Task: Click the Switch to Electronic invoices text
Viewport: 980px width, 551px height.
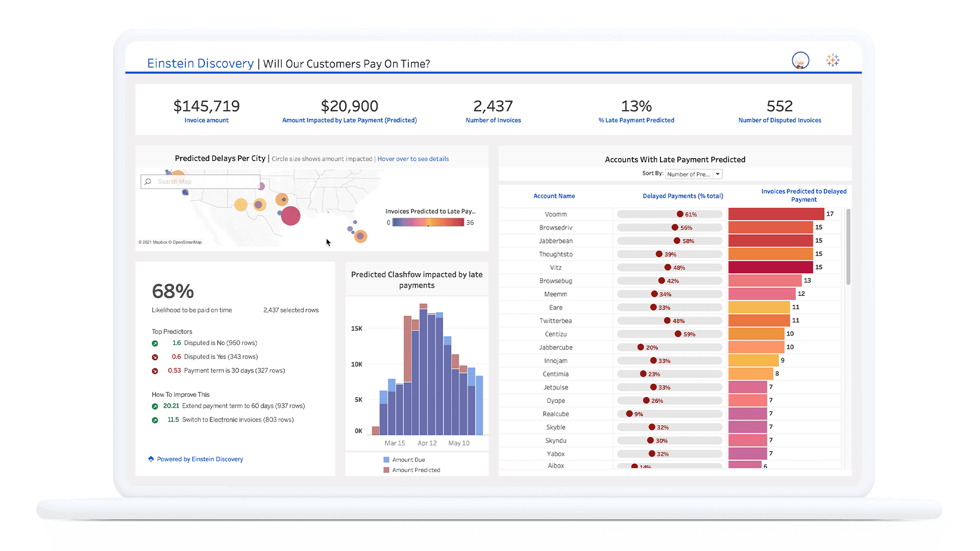Action: coord(238,420)
